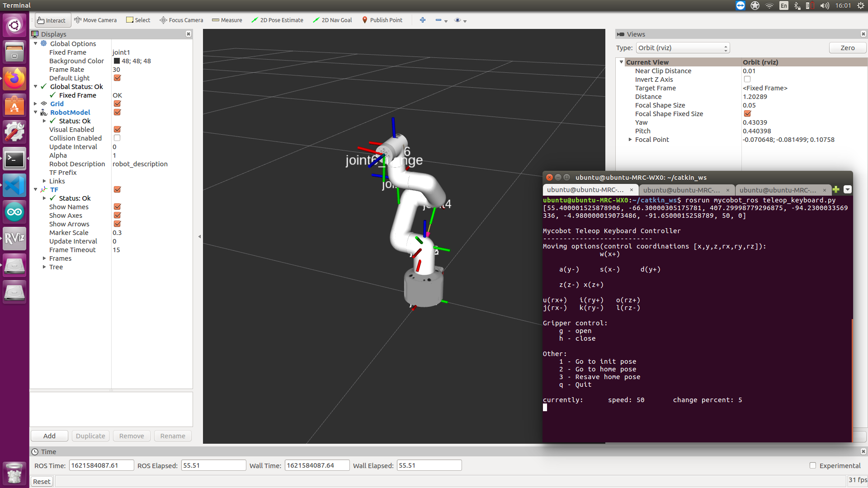Click the Add display button

[49, 436]
